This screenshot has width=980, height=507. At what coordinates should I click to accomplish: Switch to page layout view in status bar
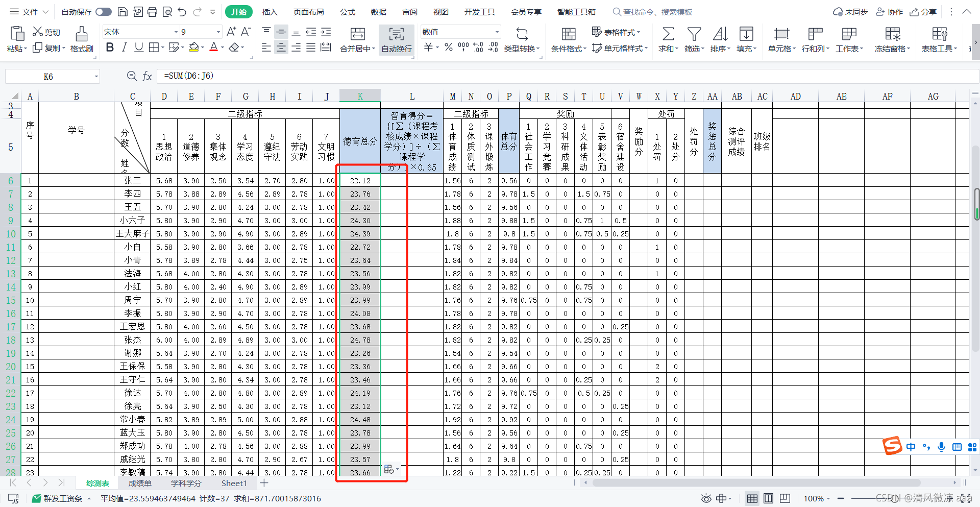(768, 498)
